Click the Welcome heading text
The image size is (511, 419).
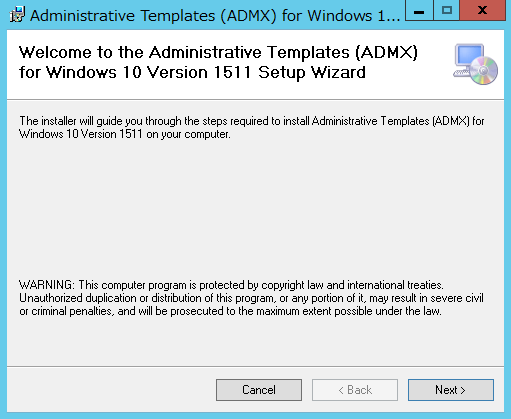[x=218, y=62]
